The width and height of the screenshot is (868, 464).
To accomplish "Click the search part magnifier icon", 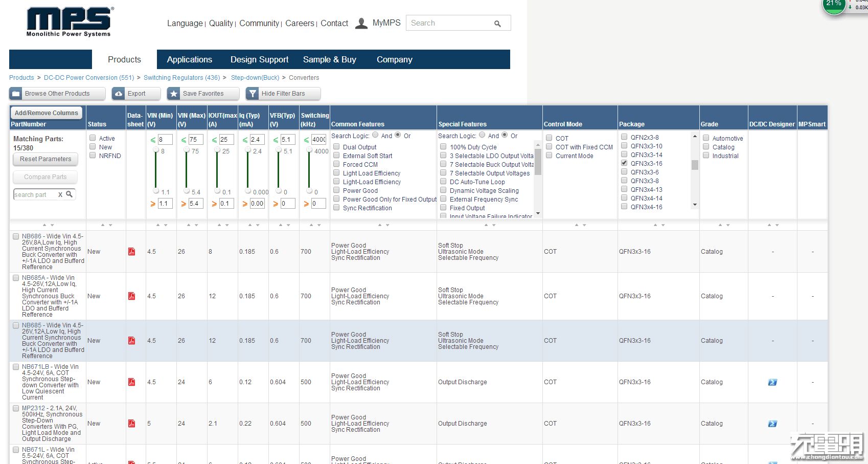I will pos(70,194).
